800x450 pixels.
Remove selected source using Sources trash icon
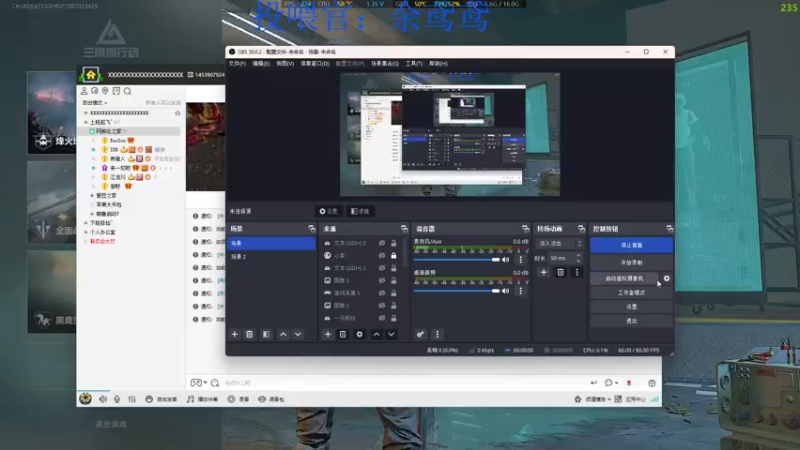343,334
